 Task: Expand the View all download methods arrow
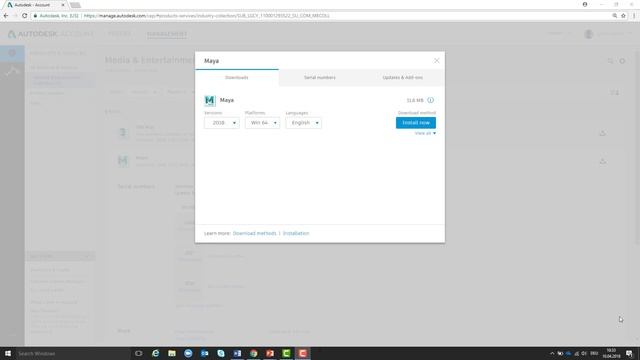pos(425,133)
